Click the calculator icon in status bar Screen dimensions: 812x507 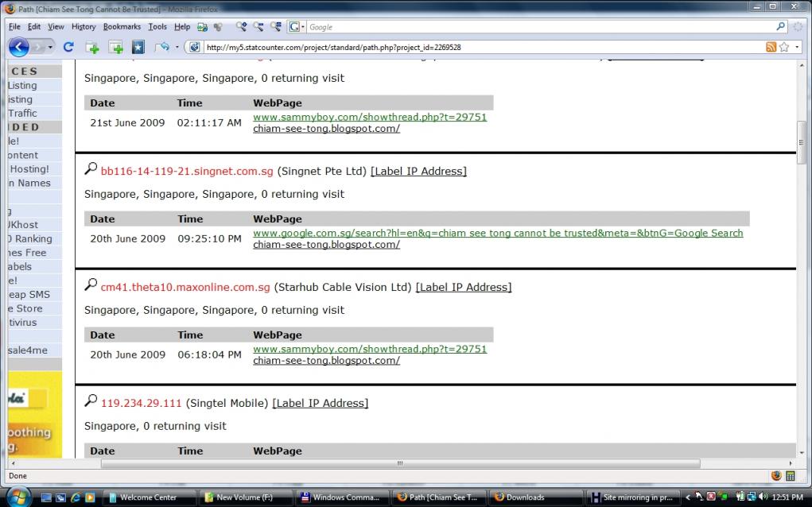tap(791, 476)
